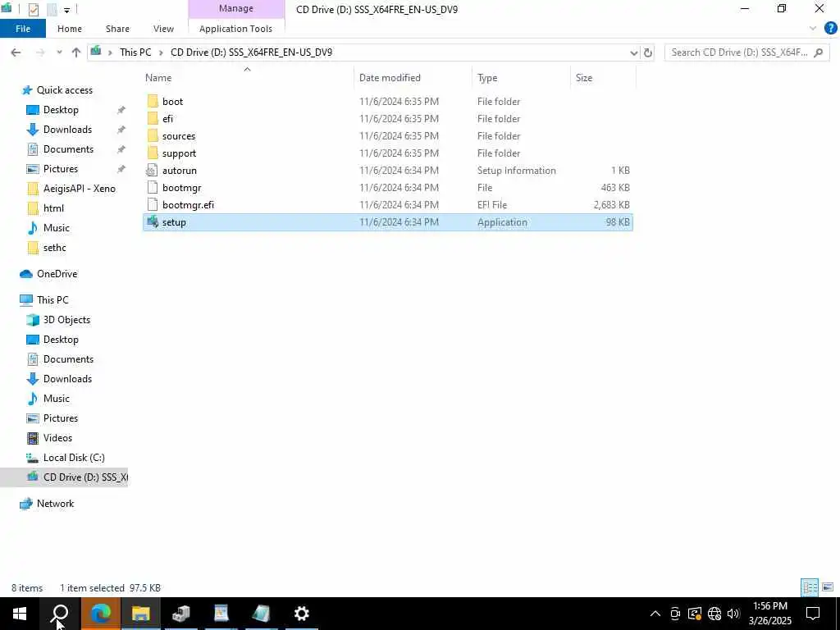Switch to Large icons view button
This screenshot has height=630, width=840.
click(828, 587)
